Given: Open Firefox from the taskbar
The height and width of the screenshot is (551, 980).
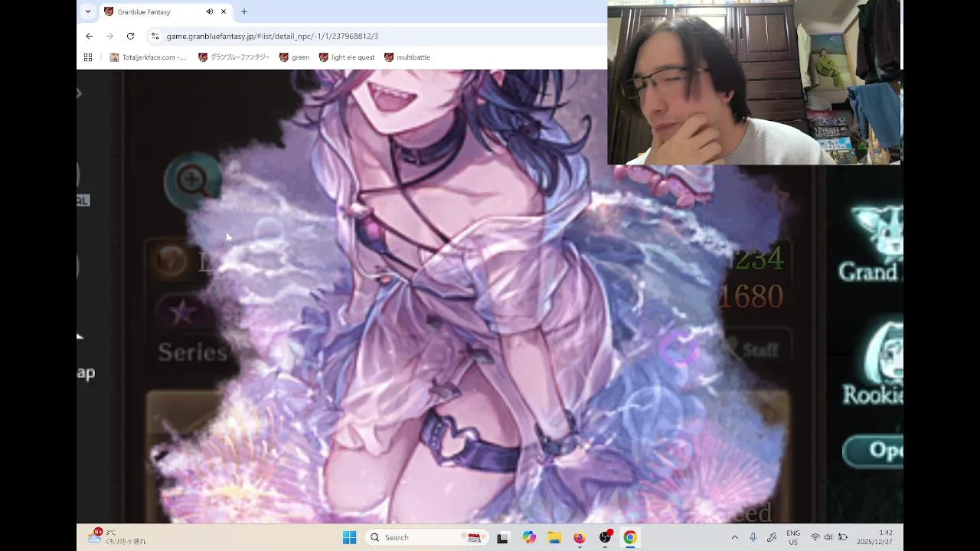Looking at the screenshot, I should (x=580, y=537).
